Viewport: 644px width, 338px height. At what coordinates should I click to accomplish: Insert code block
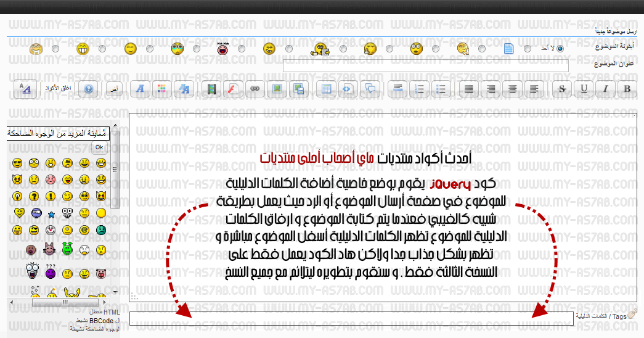pyautogui.click(x=348, y=89)
